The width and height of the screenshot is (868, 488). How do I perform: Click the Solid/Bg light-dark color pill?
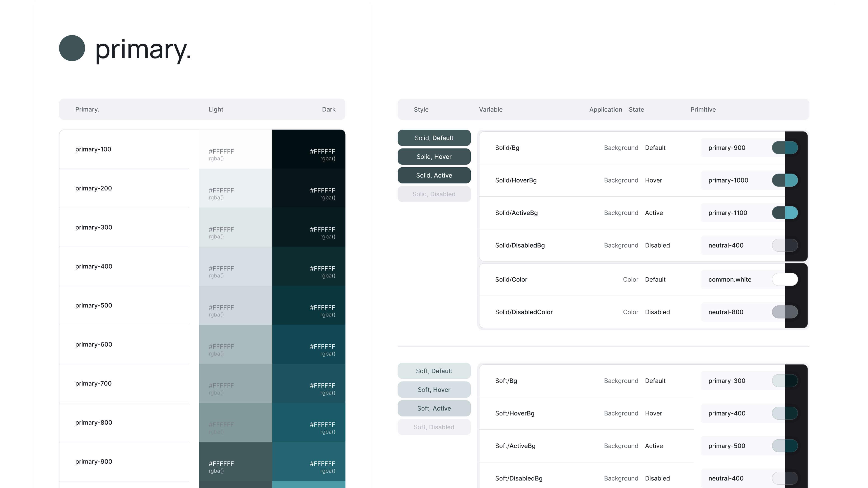(785, 148)
